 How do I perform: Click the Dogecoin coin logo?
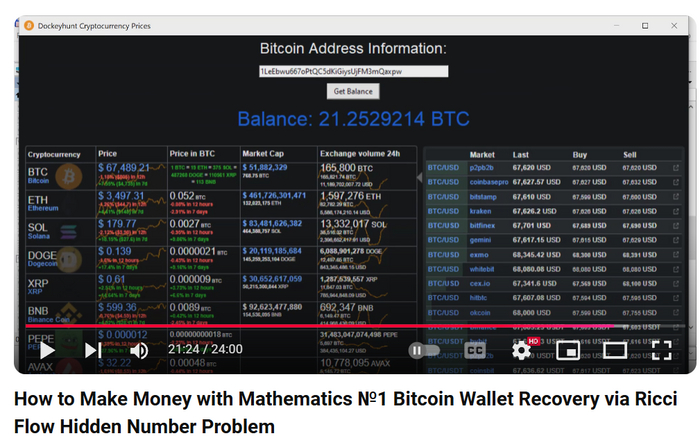[69, 259]
